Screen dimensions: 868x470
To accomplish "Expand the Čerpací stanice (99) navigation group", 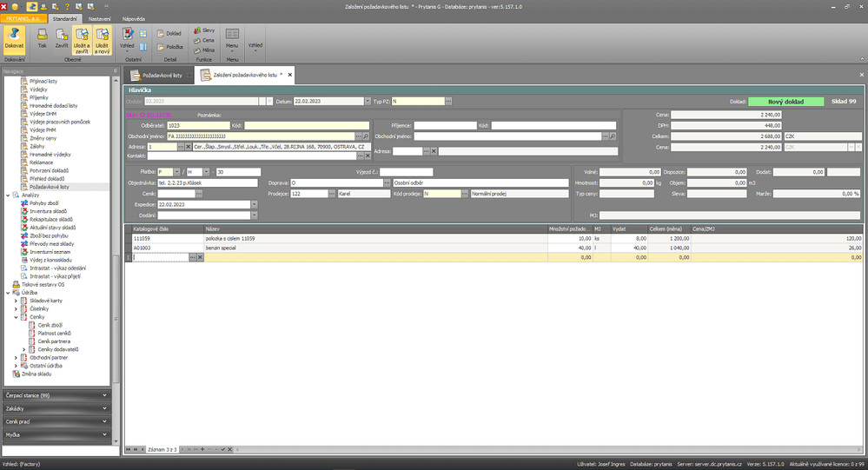I will (x=56, y=395).
